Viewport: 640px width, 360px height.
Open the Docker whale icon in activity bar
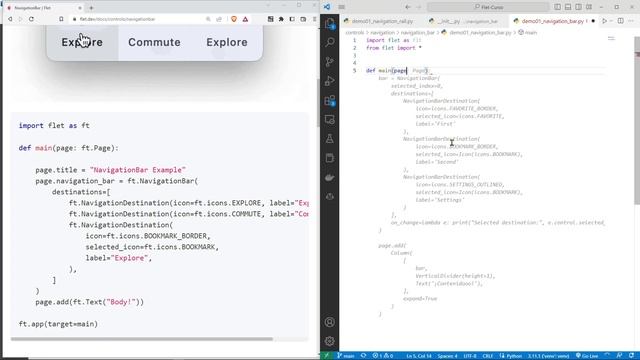(330, 178)
